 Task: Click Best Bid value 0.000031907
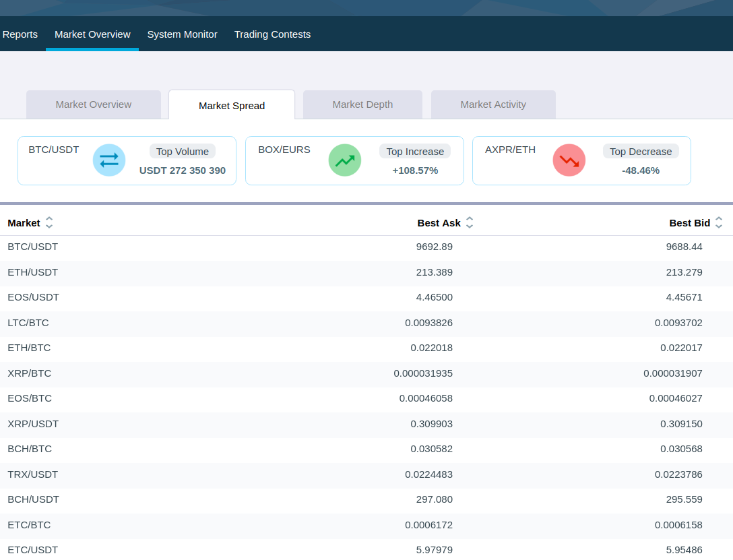[x=672, y=373]
